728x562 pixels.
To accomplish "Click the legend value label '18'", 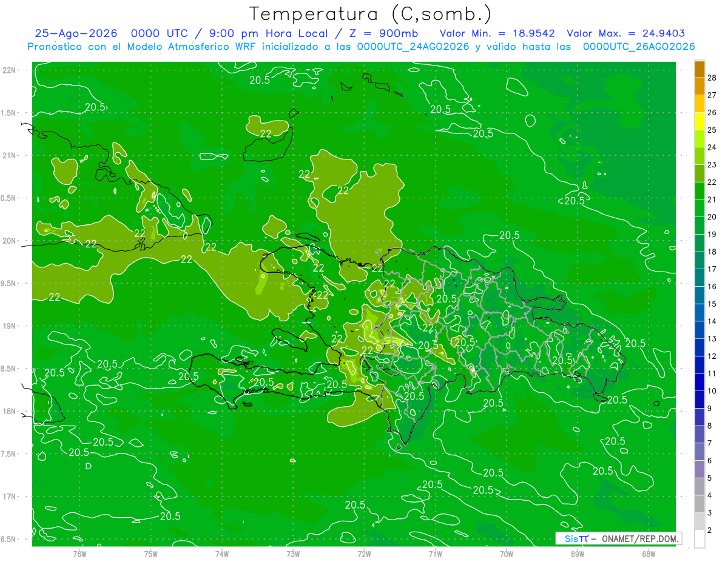I will (712, 252).
